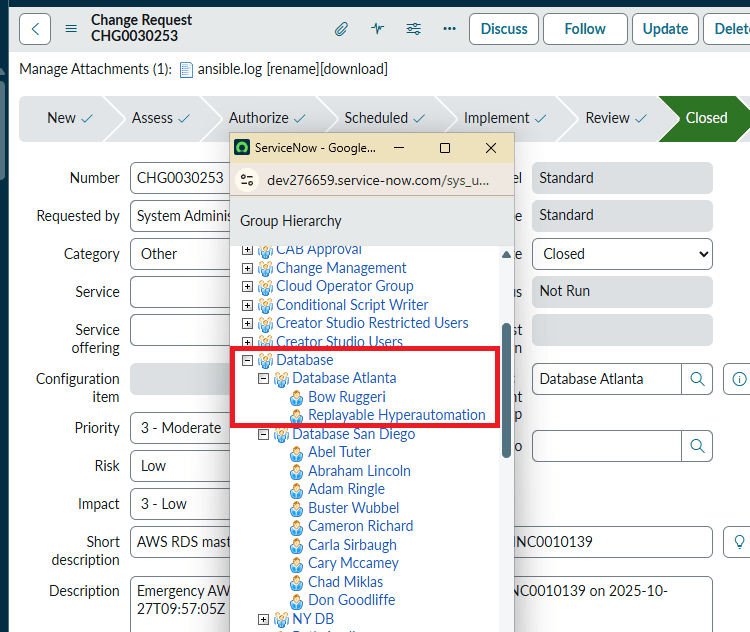Click the Database Atlanta group icon

coord(281,379)
